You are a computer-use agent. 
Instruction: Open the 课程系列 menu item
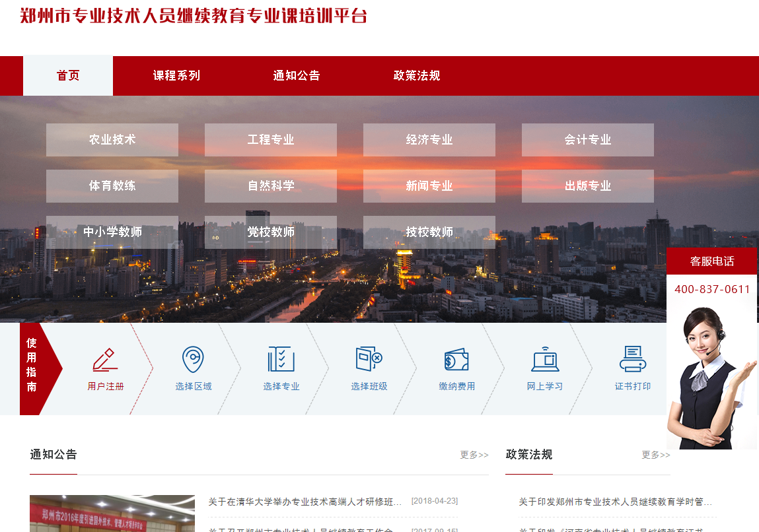(176, 76)
